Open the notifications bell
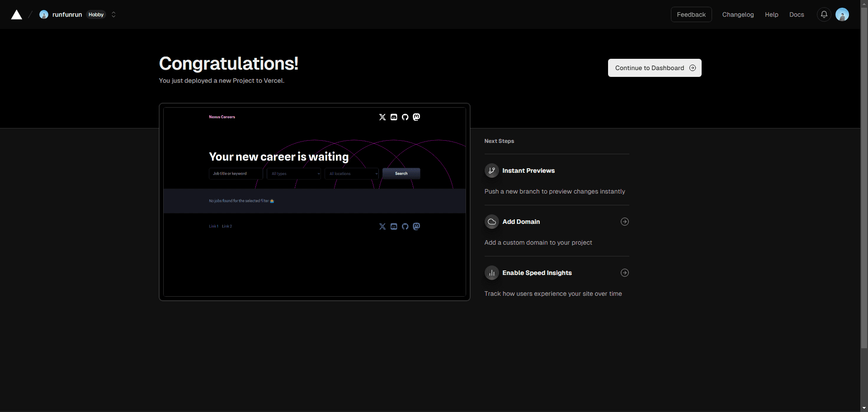Viewport: 868px width, 412px height. pyautogui.click(x=824, y=14)
